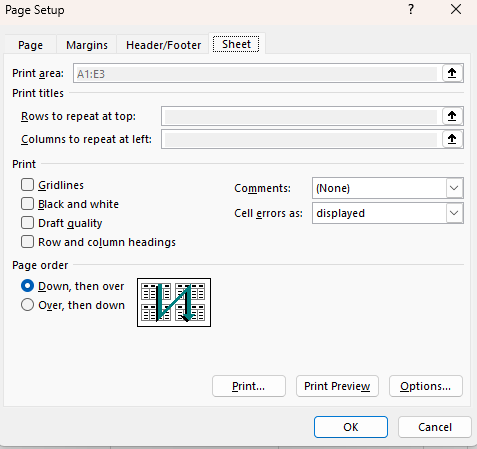The width and height of the screenshot is (477, 449).
Task: Collapse dialog for Print area range selection
Action: (x=452, y=73)
